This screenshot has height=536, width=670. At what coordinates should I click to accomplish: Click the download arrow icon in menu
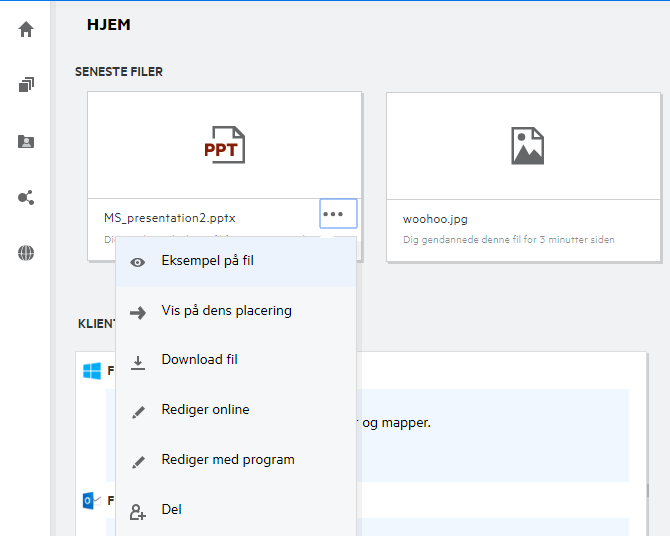138,361
